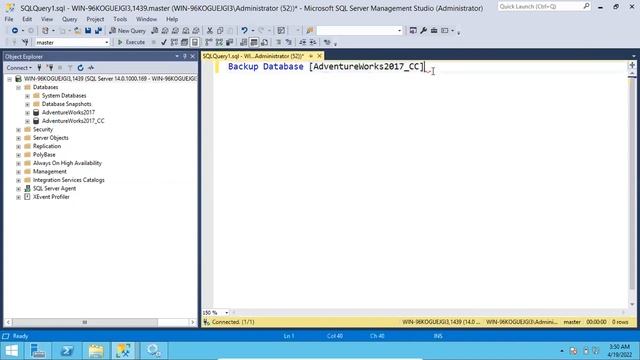The width and height of the screenshot is (640, 360).
Task: Expand the AdventureWorks2017_CC database node
Action: (x=27, y=121)
